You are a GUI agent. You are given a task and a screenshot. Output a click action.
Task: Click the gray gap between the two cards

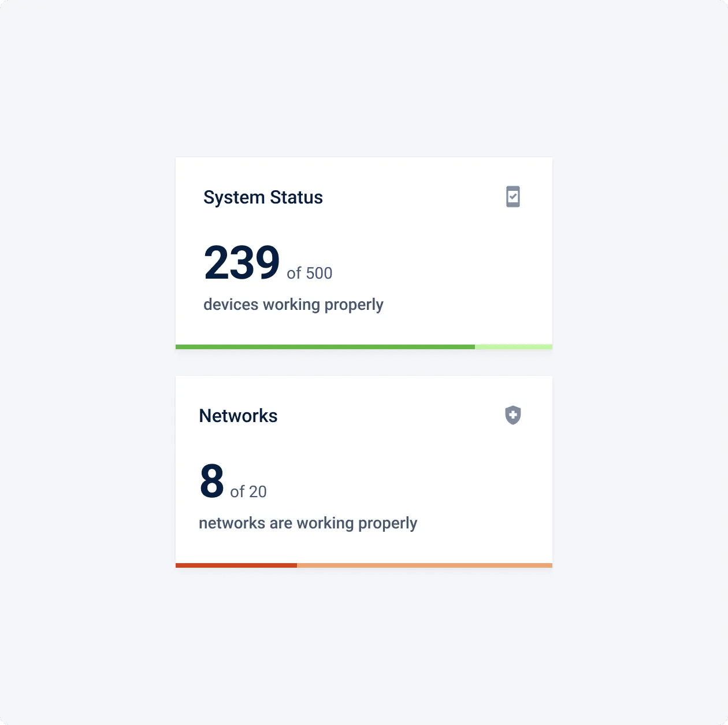click(364, 363)
